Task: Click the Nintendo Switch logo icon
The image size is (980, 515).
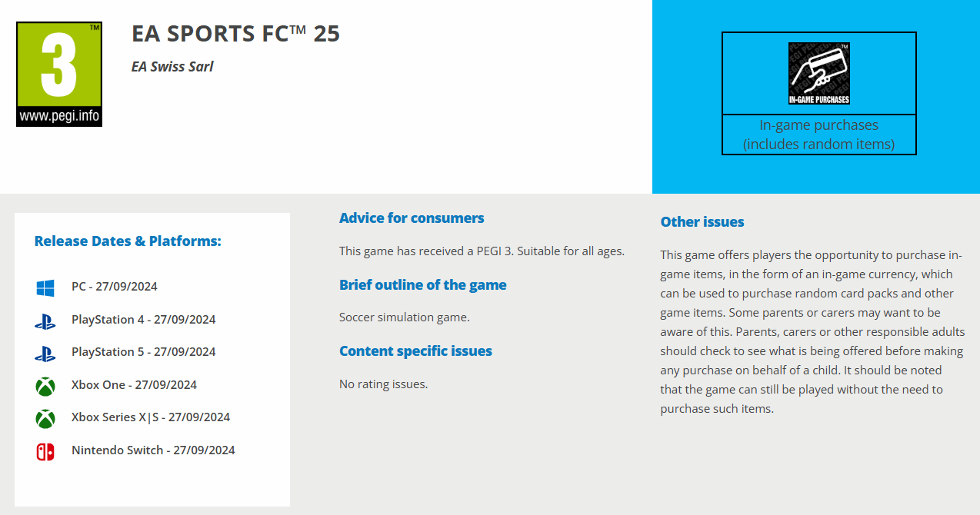Action: [45, 451]
